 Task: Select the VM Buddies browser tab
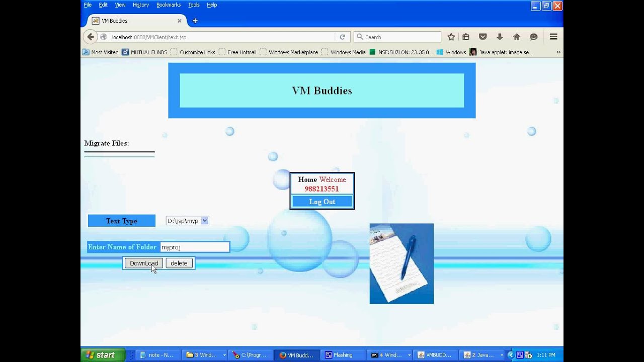coord(137,21)
